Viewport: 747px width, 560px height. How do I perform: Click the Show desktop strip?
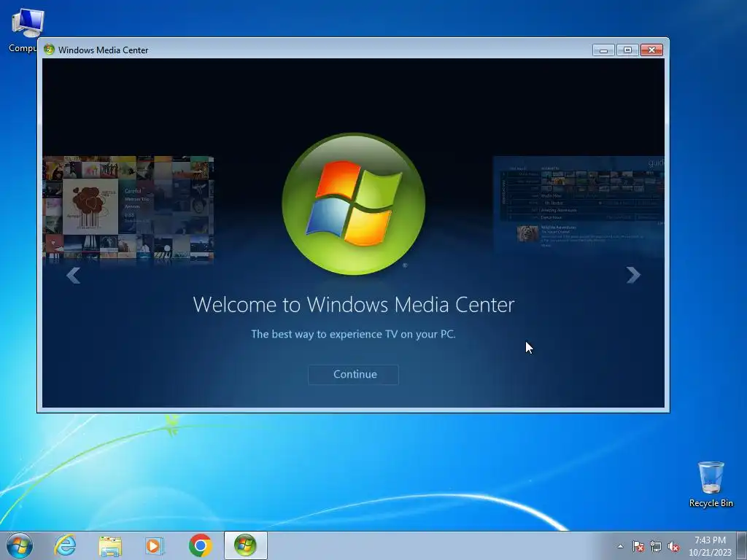[742, 545]
